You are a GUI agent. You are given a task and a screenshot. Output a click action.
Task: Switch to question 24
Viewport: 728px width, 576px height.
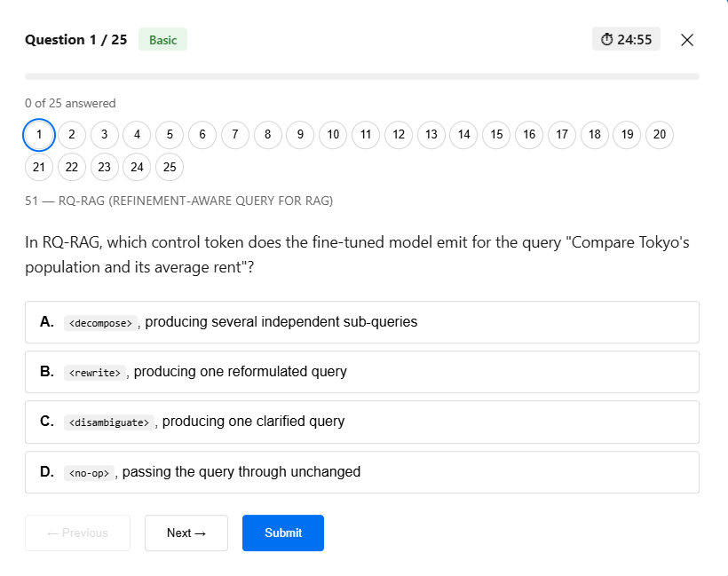click(137, 167)
